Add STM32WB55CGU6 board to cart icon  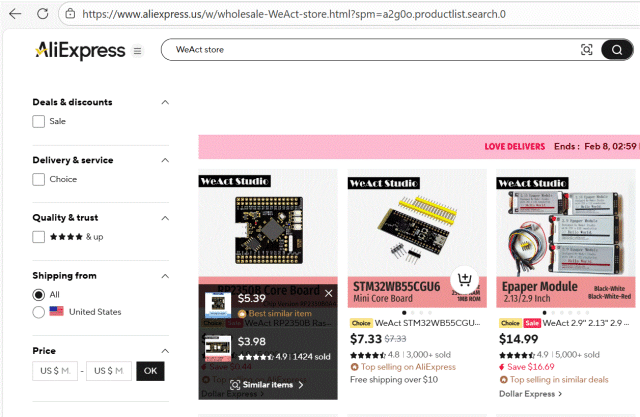(x=464, y=279)
